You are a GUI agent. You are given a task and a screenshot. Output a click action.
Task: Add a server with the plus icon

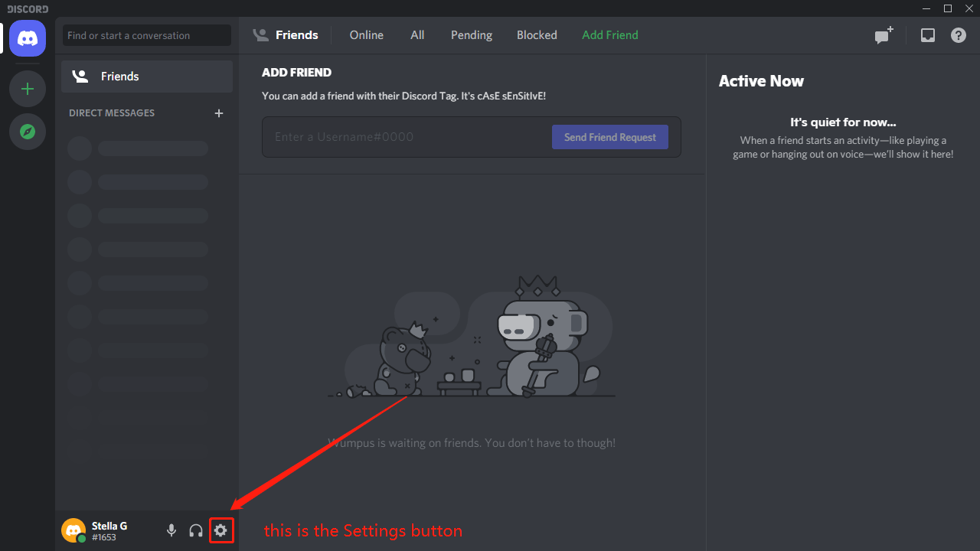(28, 89)
